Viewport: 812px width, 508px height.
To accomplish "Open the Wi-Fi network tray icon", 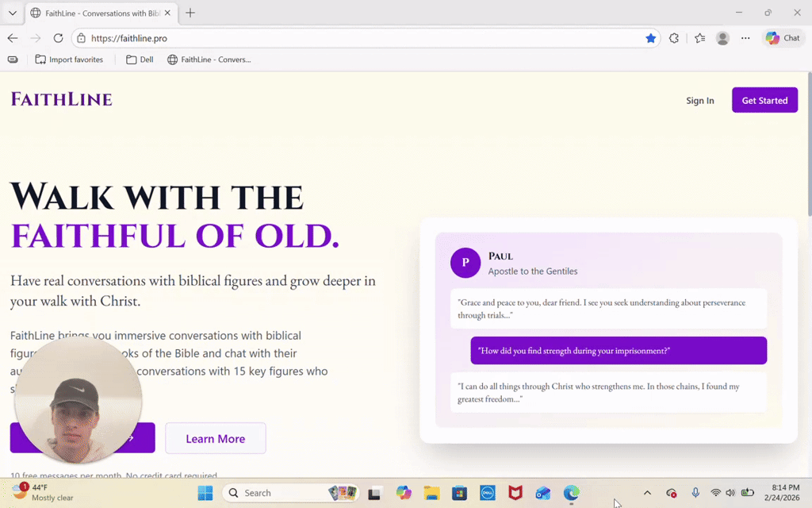I will (x=716, y=493).
